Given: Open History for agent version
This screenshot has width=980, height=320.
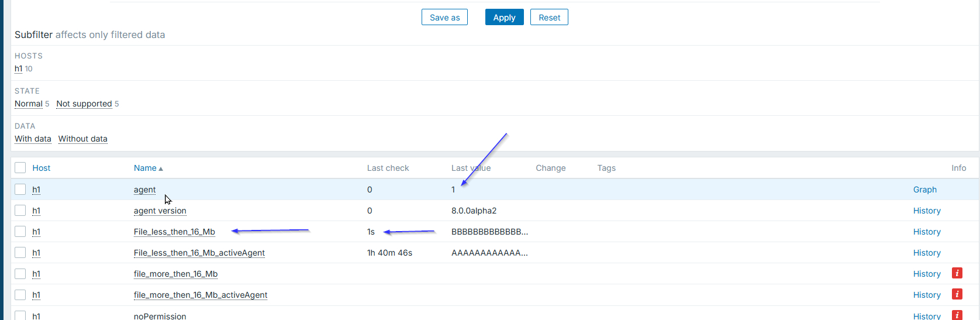Looking at the screenshot, I should (x=927, y=211).
